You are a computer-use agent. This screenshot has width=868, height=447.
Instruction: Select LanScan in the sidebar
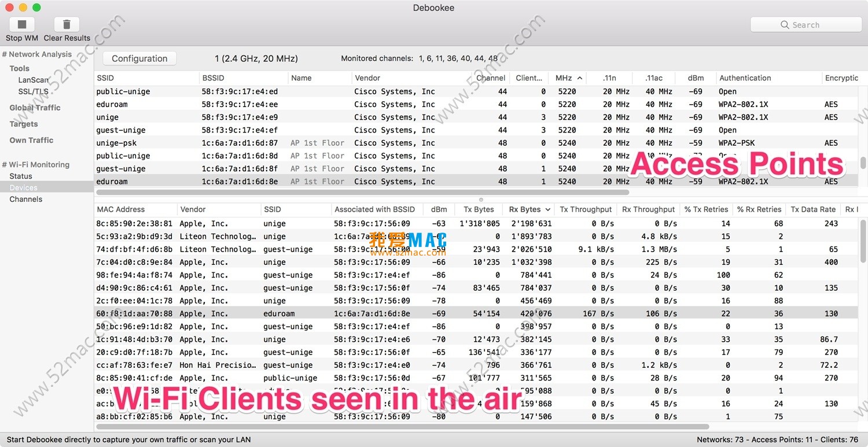point(34,80)
